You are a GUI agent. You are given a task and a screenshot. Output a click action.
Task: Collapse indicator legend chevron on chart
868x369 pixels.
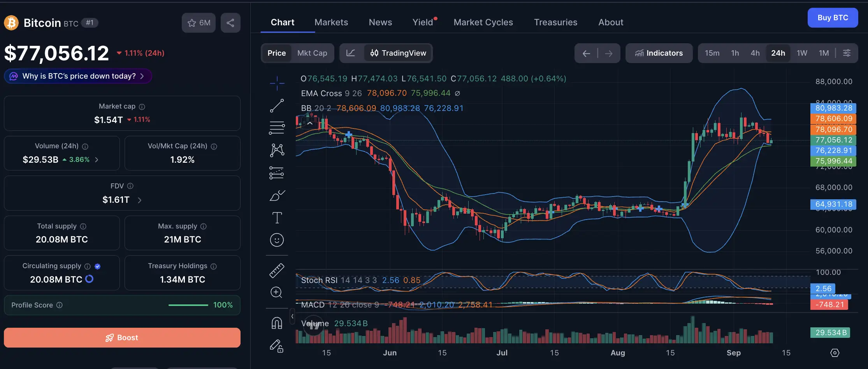click(310, 123)
